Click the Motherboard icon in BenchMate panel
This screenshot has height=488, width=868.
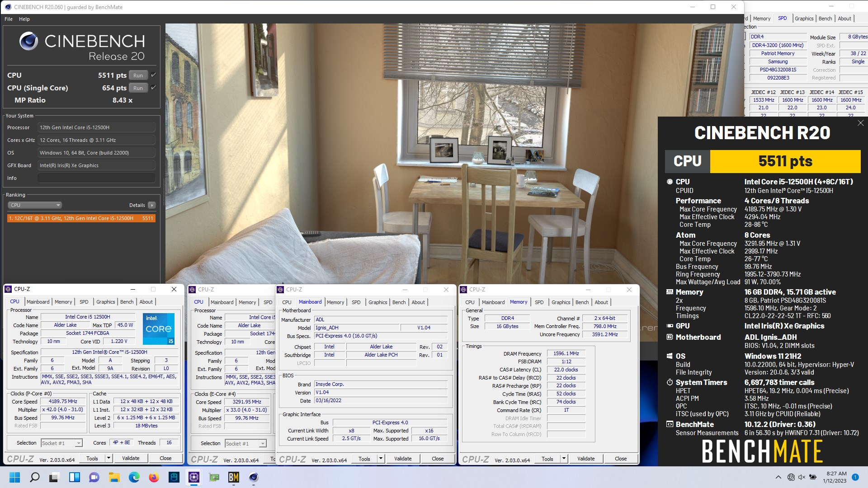pos(670,337)
